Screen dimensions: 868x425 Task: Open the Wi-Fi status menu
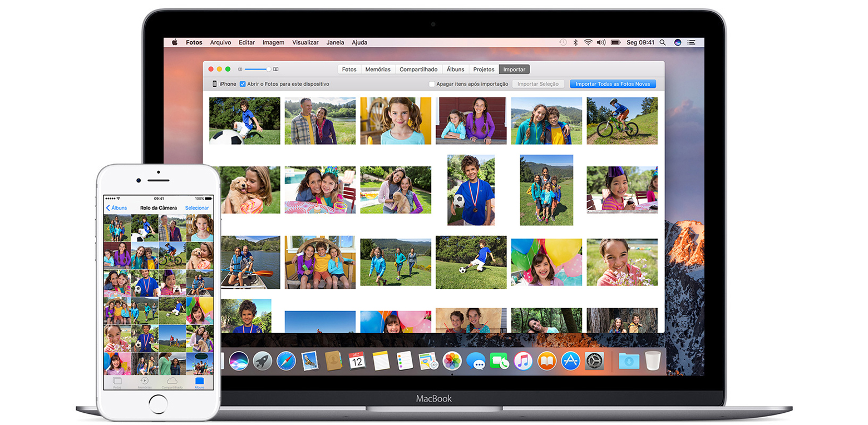(x=588, y=42)
